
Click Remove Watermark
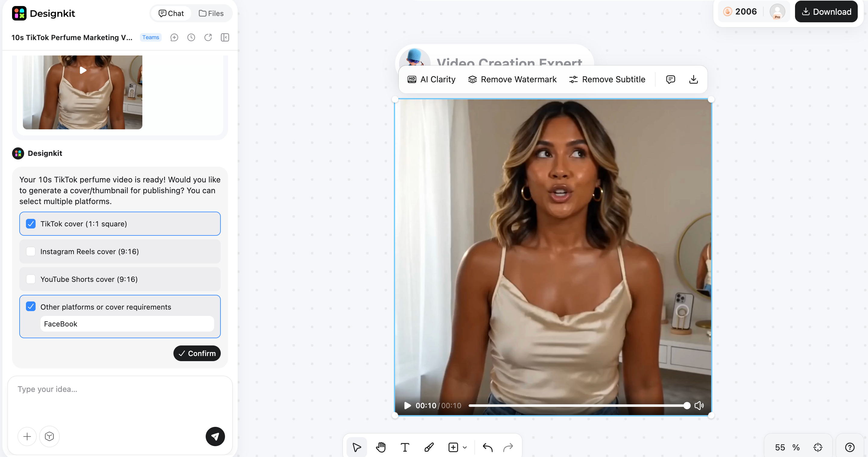(512, 80)
